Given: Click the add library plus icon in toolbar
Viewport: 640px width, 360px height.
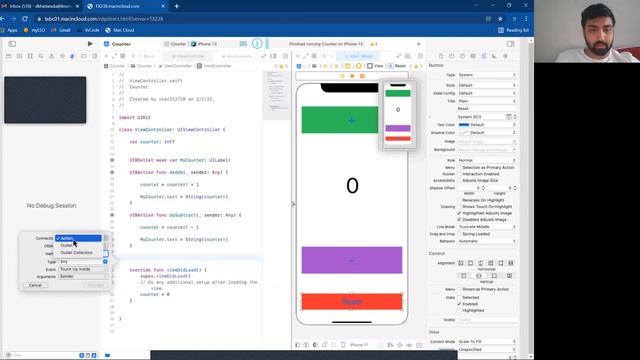Looking at the screenshot, I should (x=418, y=44).
